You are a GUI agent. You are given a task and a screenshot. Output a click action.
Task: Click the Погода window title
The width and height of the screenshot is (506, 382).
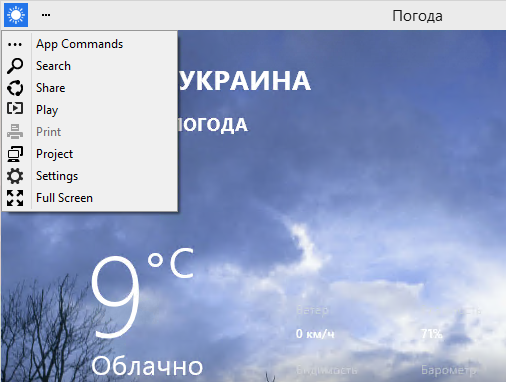coord(417,16)
